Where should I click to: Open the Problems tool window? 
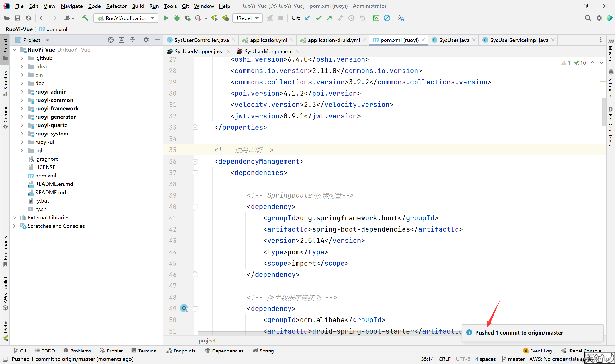(x=77, y=351)
